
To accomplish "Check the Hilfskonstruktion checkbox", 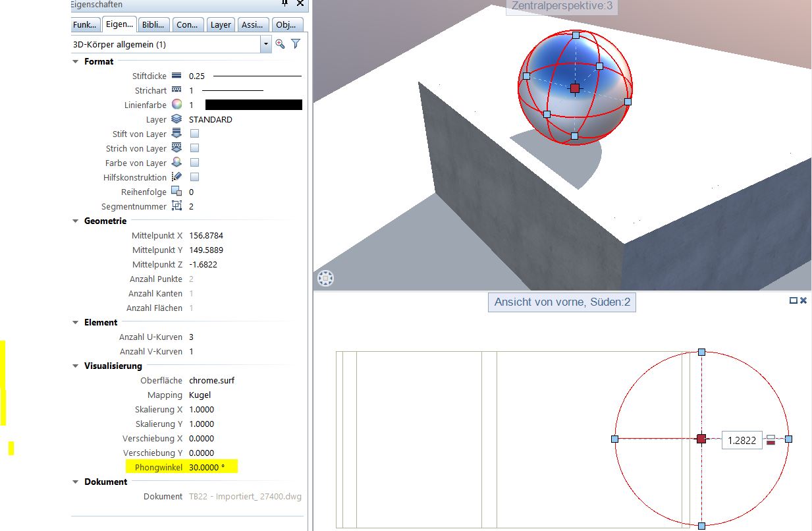I will [194, 177].
